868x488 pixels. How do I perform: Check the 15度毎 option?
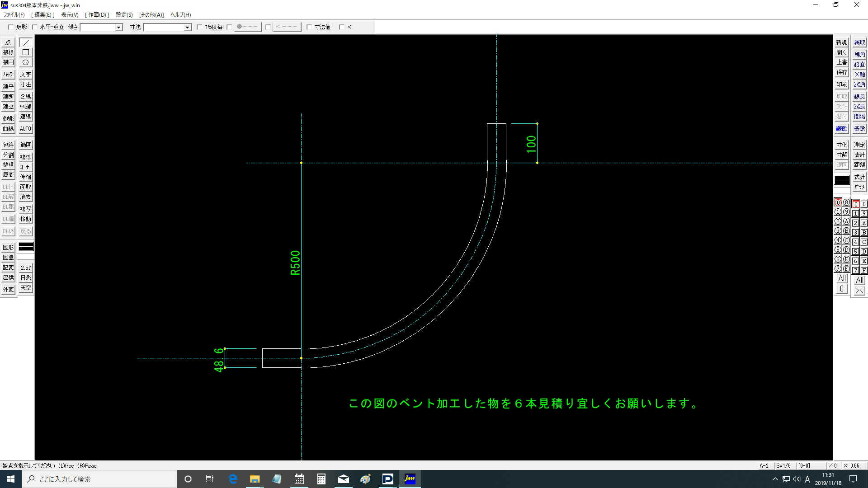tap(199, 27)
